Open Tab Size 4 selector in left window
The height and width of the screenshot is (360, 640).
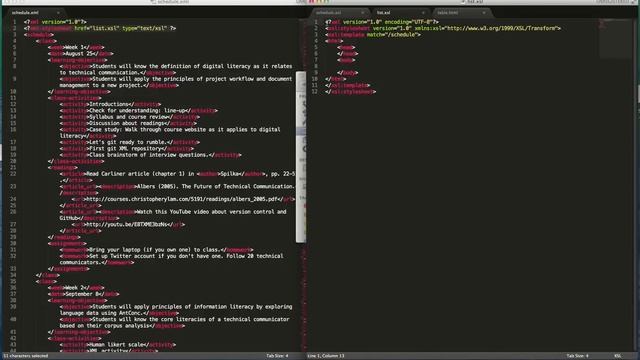pos(277,356)
